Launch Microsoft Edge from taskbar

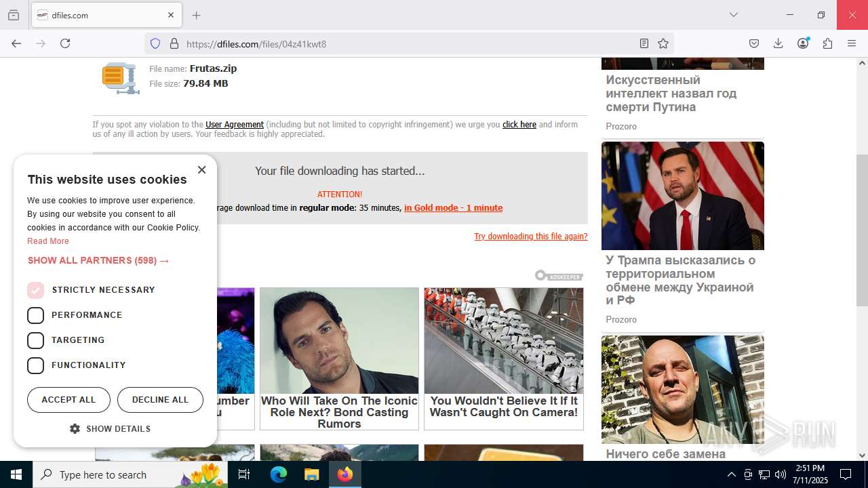(279, 474)
